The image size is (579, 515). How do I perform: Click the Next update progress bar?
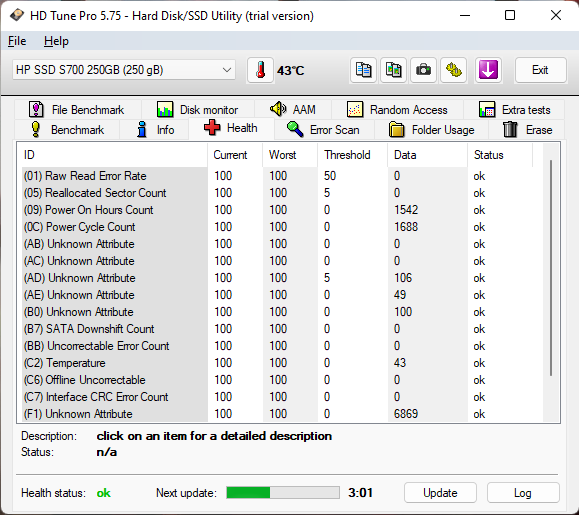point(283,492)
